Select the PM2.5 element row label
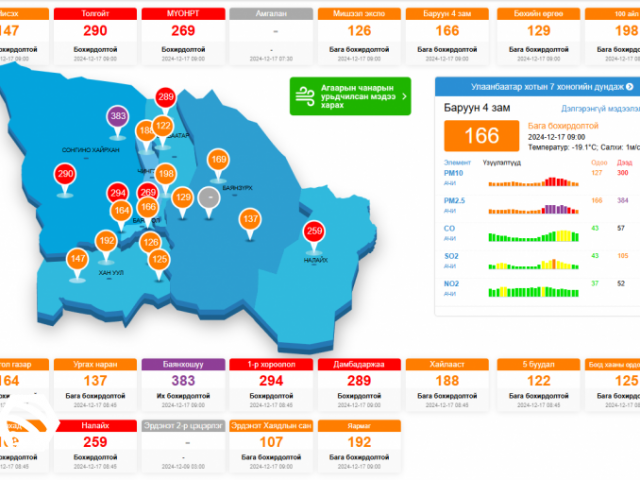This screenshot has height=480, width=640. click(x=452, y=202)
